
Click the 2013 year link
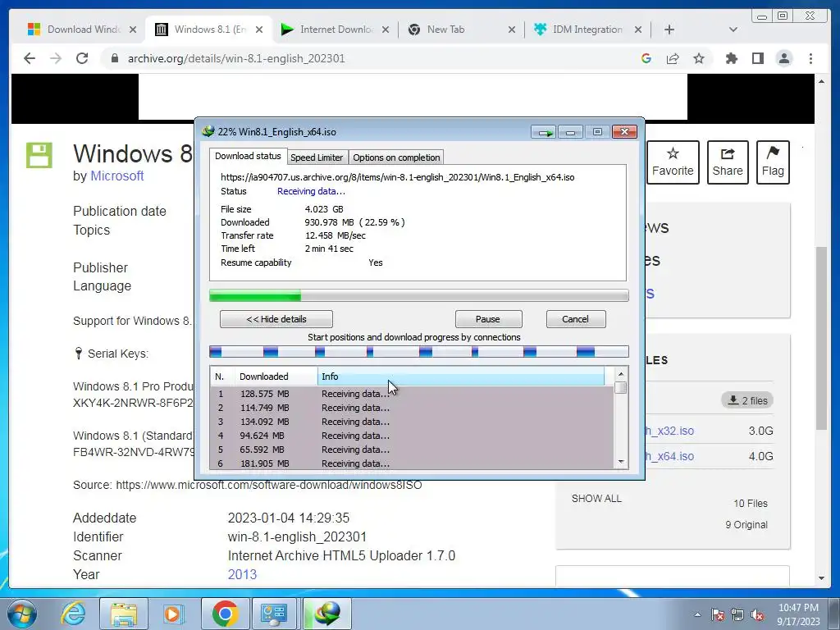pyautogui.click(x=242, y=574)
